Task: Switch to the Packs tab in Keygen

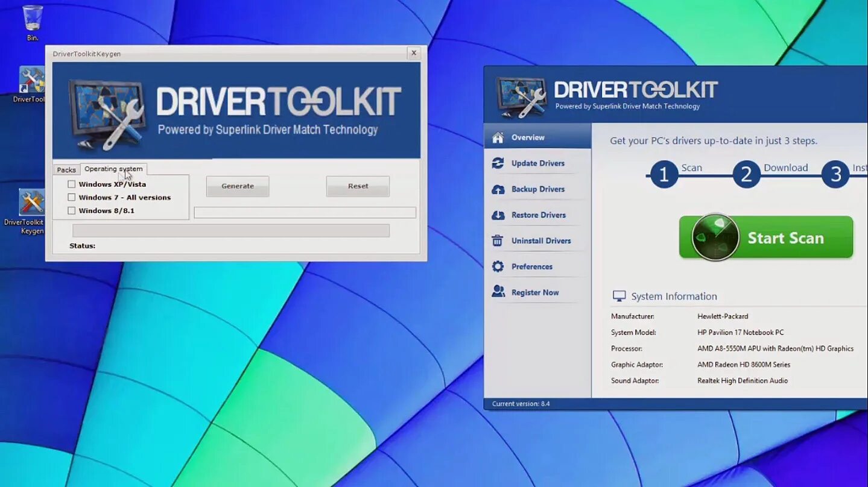Action: (x=66, y=170)
